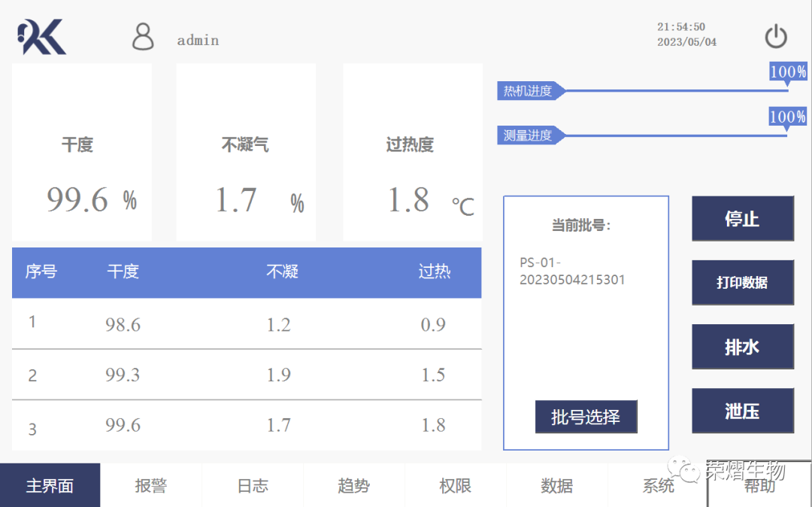The image size is (812, 507).
Task: Select row 2 in the measurement table
Action: [x=246, y=375]
